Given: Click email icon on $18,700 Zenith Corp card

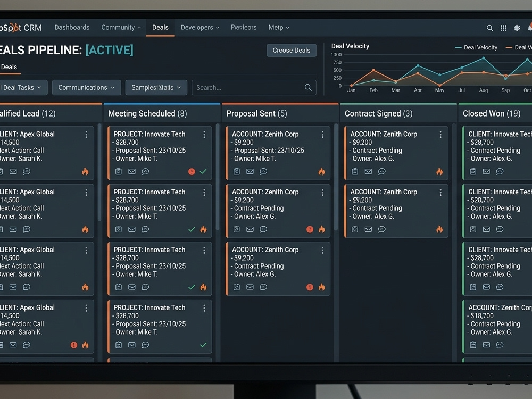Looking at the screenshot, I should click(x=486, y=345).
